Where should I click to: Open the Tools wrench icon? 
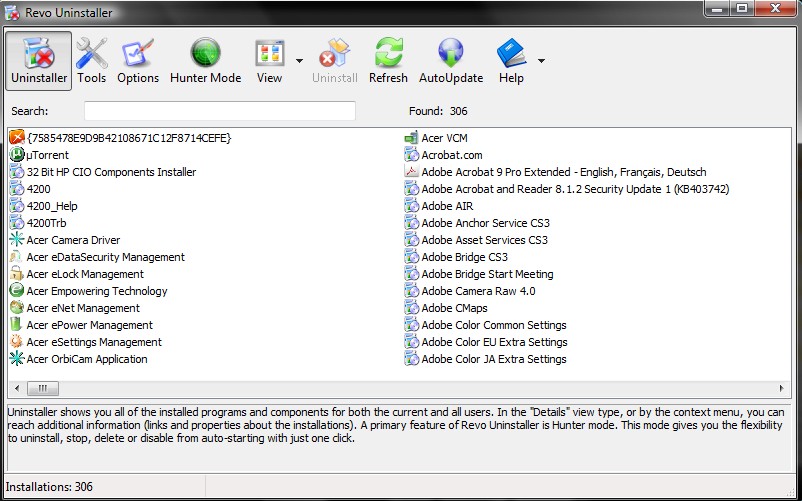pyautogui.click(x=92, y=53)
